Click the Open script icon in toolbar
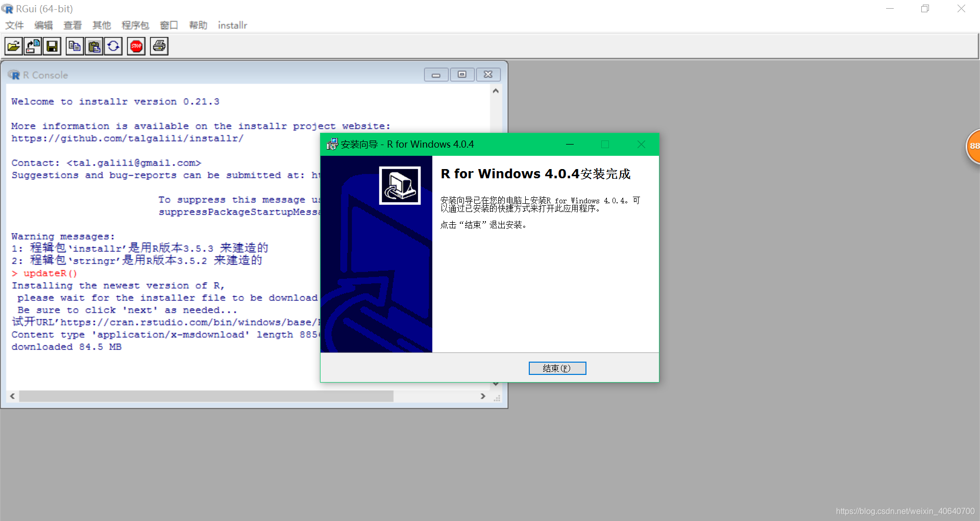980x521 pixels. 14,46
